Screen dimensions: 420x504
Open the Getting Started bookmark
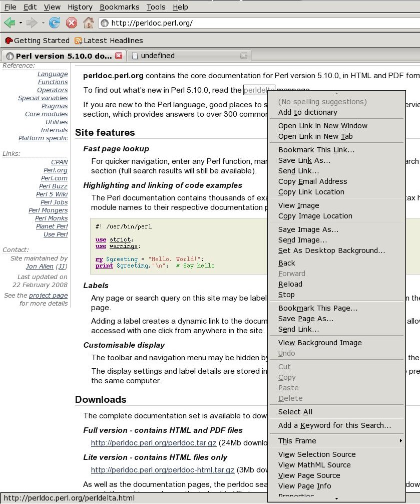(37, 41)
